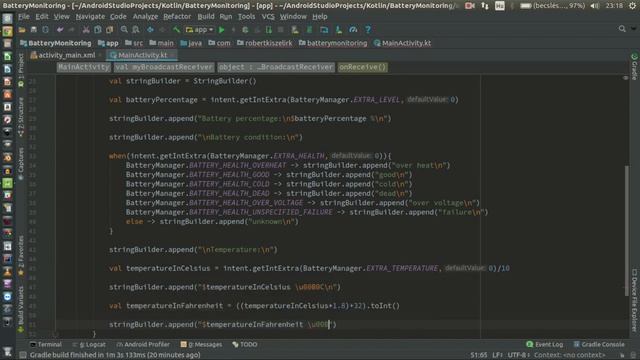Toggle the Messages tool window
Viewport: 640px width, 360px height.
[x=201, y=344]
